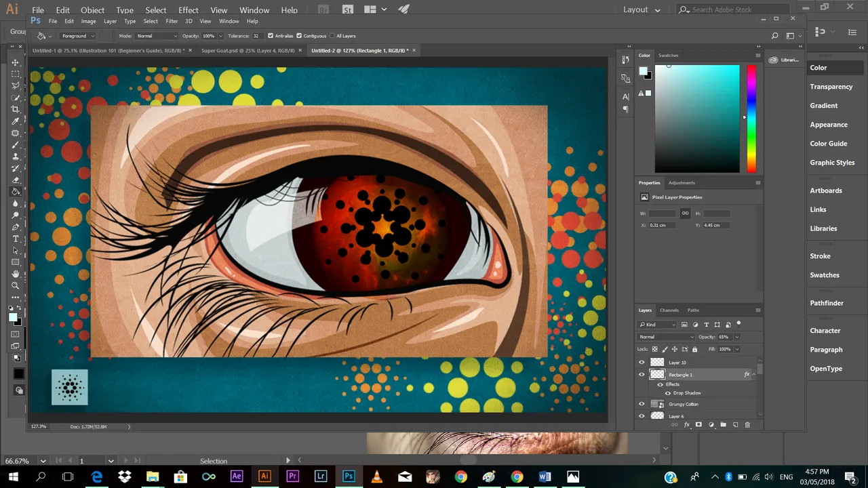This screenshot has height=488, width=868.
Task: Open the Photoshop Filter menu
Action: pos(172,21)
